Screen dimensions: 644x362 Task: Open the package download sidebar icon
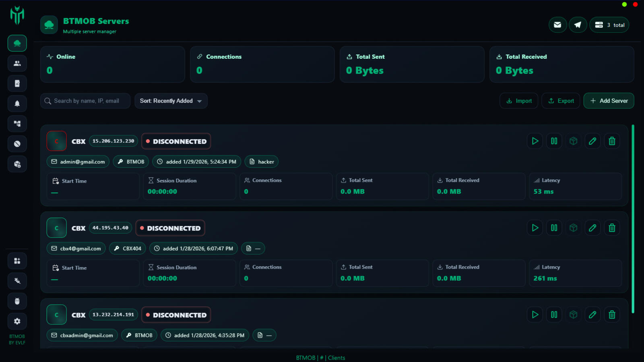tap(17, 164)
